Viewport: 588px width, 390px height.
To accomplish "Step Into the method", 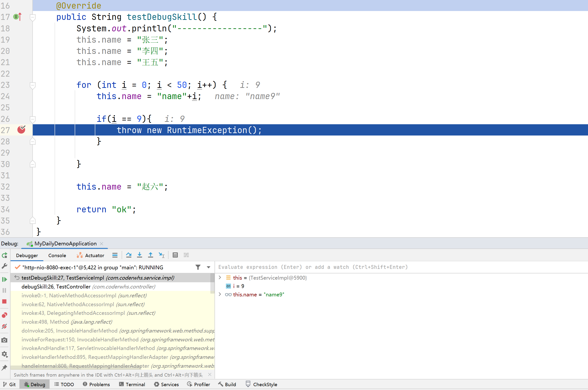I will coord(140,255).
